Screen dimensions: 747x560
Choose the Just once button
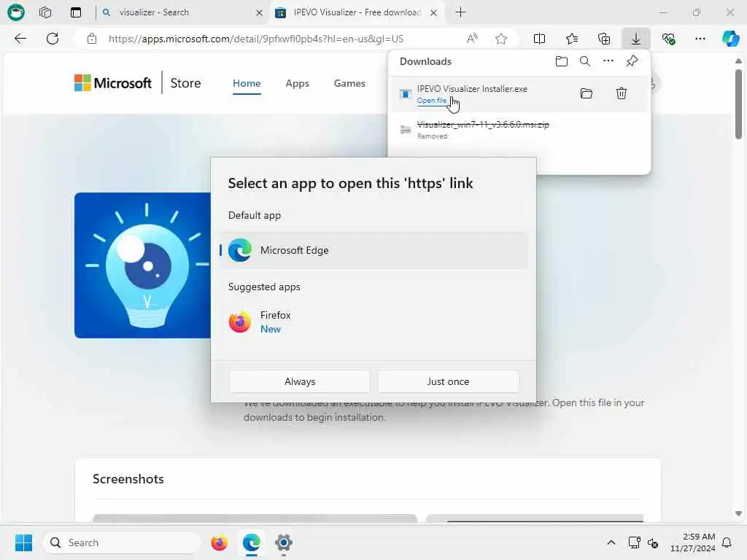[448, 381]
